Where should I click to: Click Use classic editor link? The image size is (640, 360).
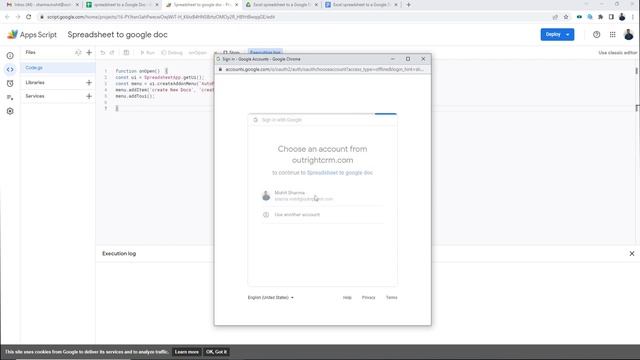(617, 53)
